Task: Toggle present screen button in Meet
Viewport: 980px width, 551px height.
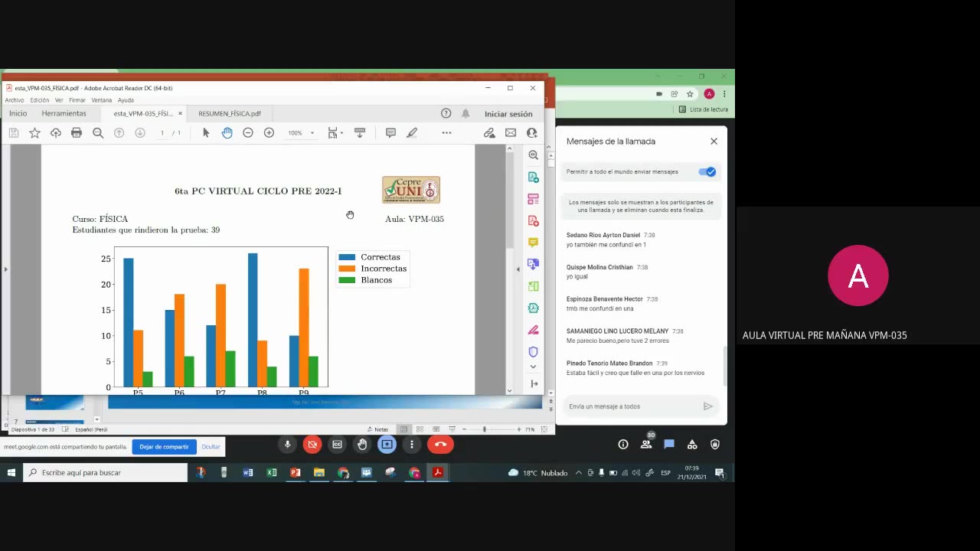Action: click(387, 444)
